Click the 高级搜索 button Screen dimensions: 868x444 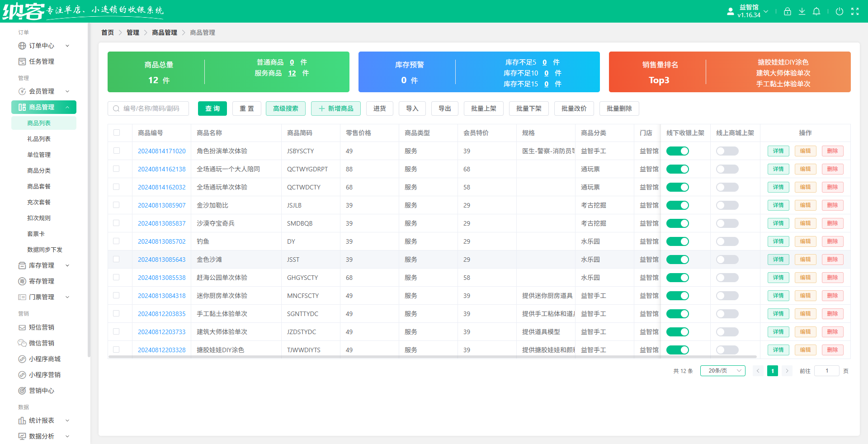286,109
